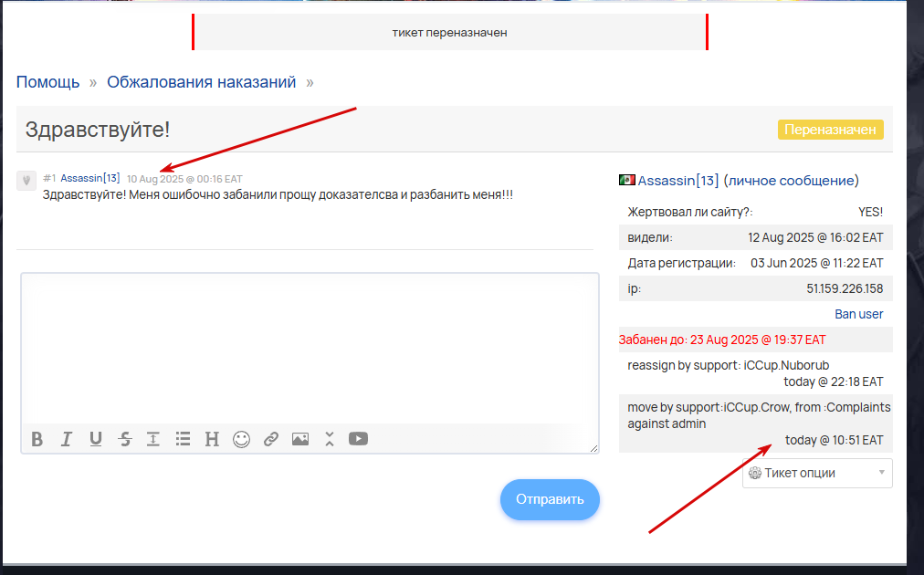Open the emoji smiley picker
Screen dimensions: 924x575
(x=242, y=439)
